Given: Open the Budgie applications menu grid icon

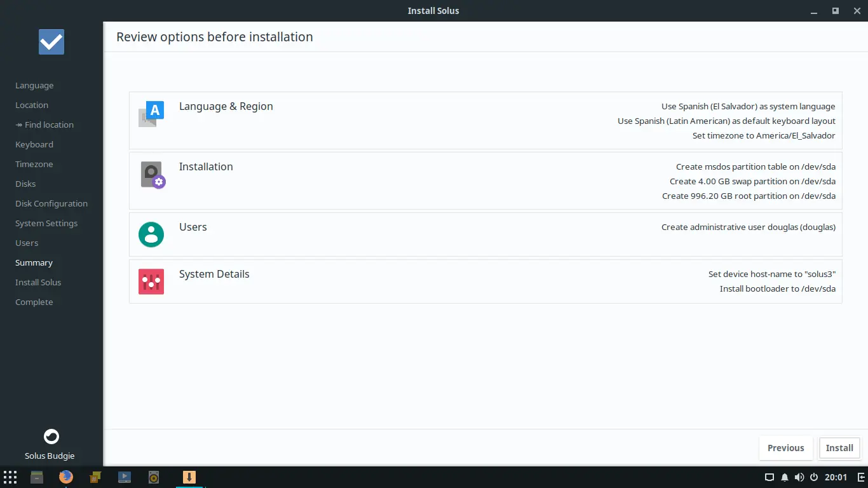Looking at the screenshot, I should point(10,477).
